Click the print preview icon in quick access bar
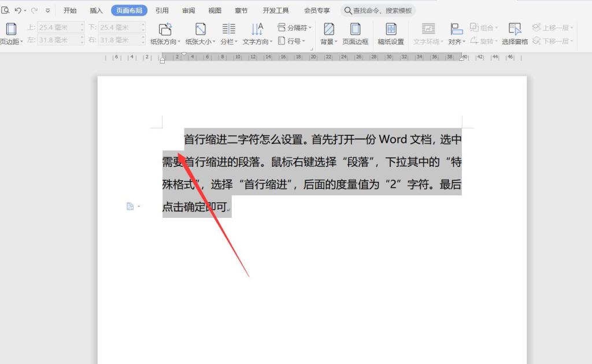 click(x=5, y=10)
